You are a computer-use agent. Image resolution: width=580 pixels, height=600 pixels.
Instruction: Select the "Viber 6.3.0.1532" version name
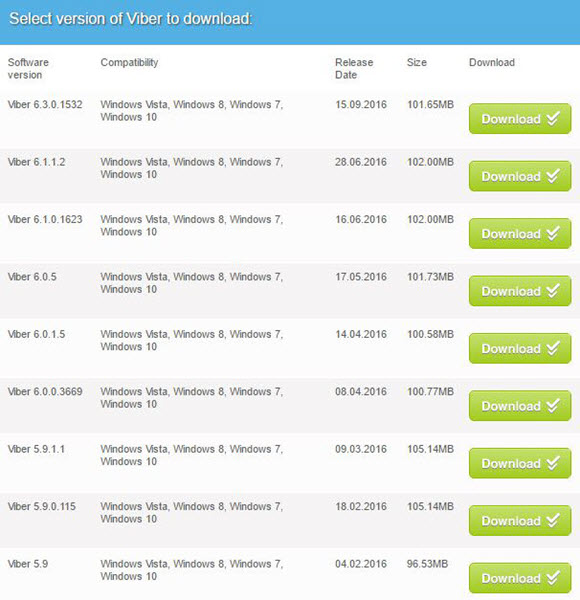(x=45, y=104)
